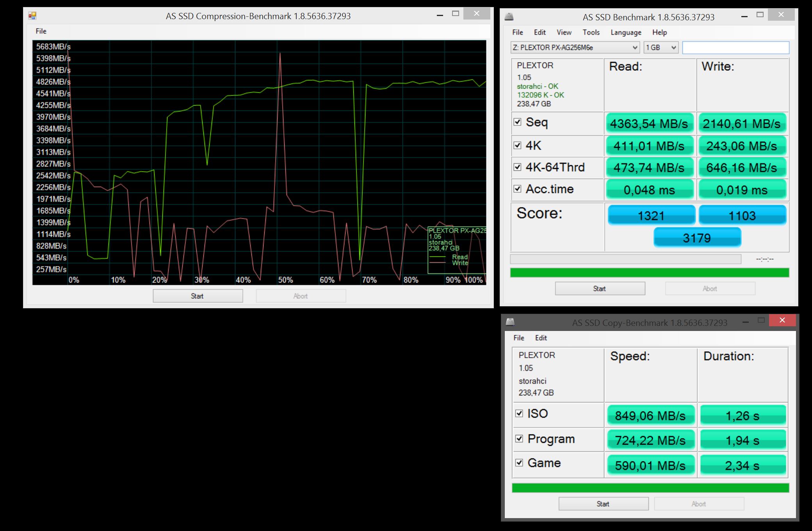
Task: Uncheck the Game copy test
Action: (x=519, y=463)
